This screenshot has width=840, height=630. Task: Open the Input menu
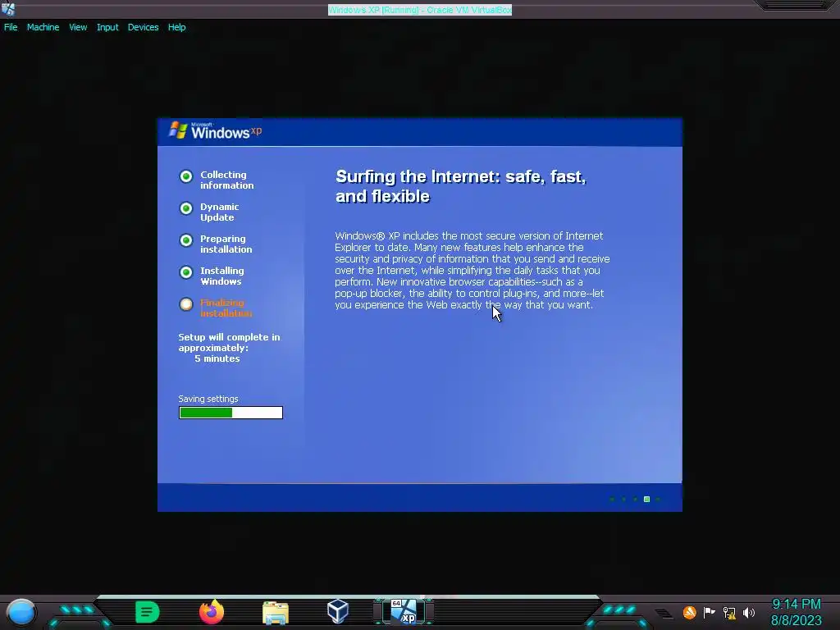click(x=107, y=27)
